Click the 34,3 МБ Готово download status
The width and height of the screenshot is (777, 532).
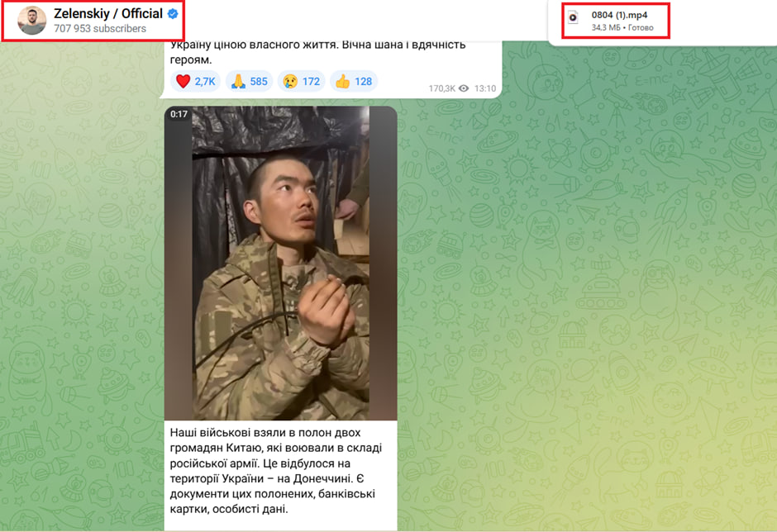(622, 28)
